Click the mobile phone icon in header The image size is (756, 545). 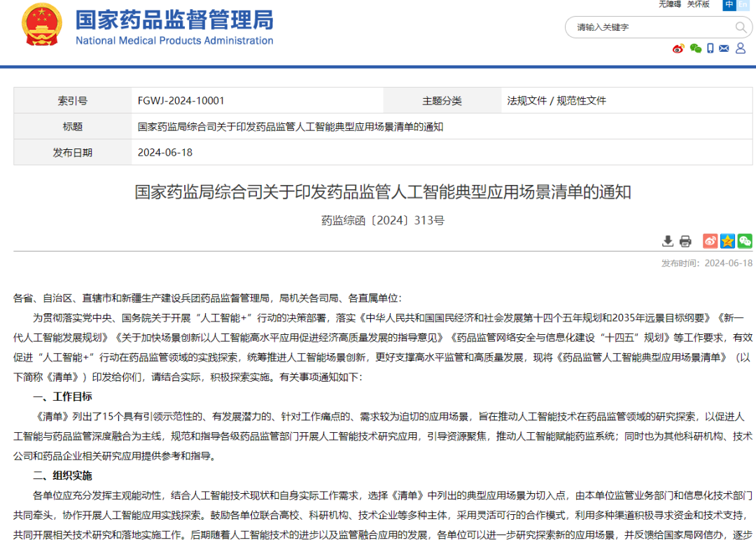click(710, 48)
